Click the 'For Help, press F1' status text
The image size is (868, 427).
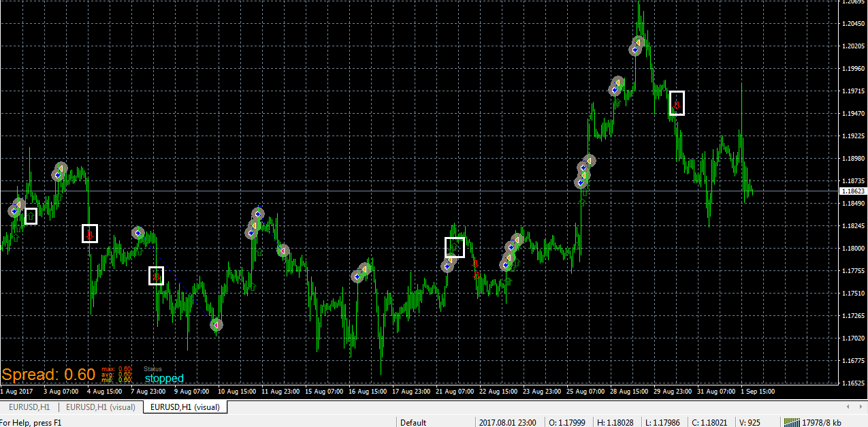coord(31,422)
